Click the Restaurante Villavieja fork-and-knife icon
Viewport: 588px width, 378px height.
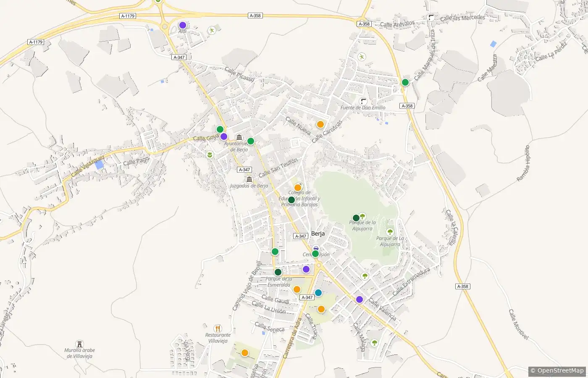click(x=218, y=328)
